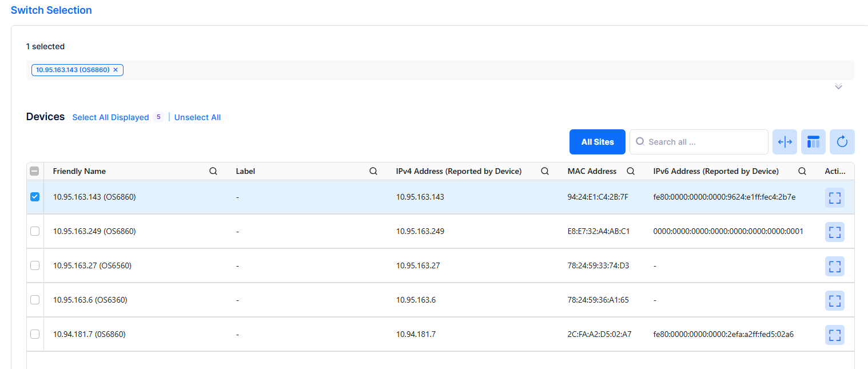Click IPv6 address ending 0000:0001

pos(728,231)
